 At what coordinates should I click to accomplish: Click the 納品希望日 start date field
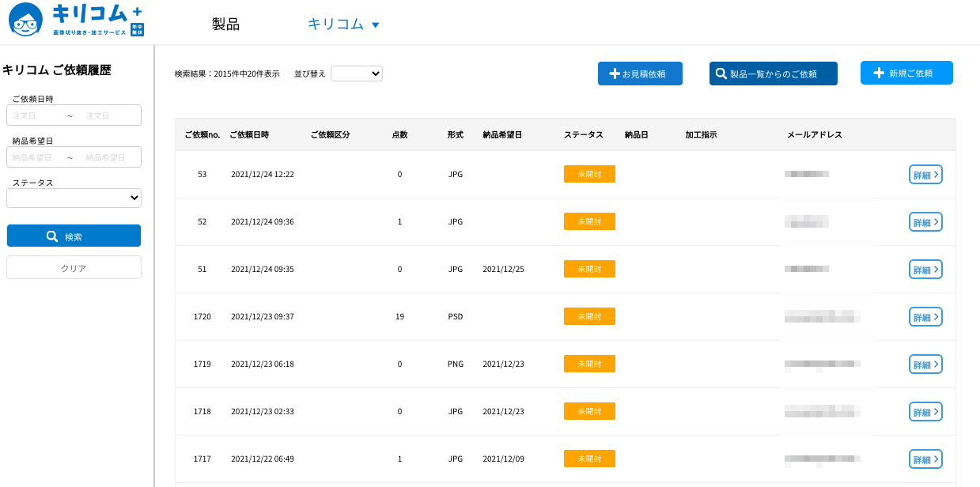coord(36,157)
